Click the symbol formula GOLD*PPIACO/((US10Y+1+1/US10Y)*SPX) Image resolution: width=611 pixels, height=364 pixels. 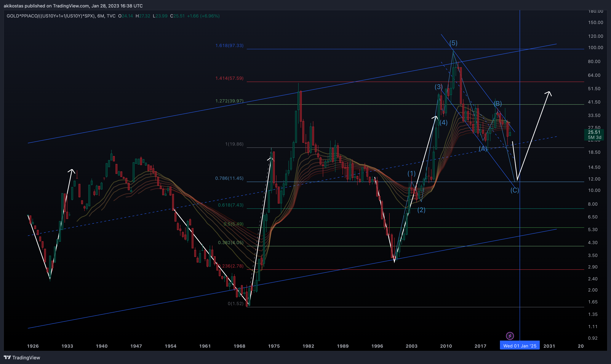coord(51,16)
